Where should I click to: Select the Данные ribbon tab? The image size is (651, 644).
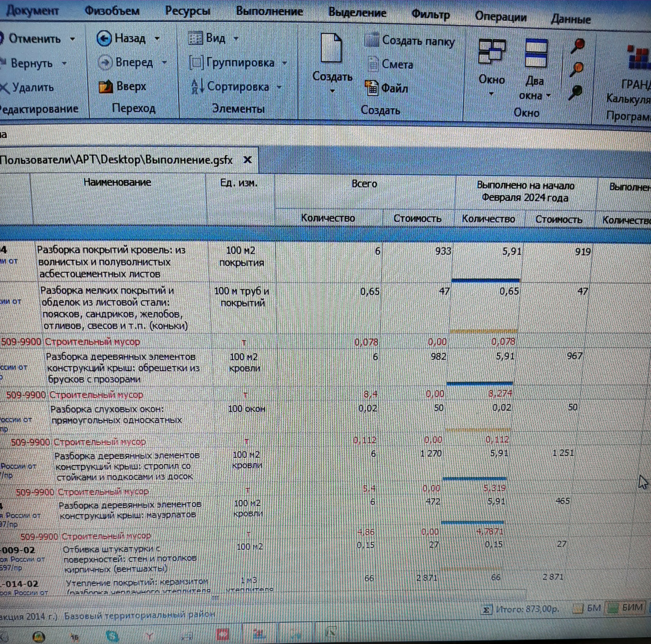tap(571, 19)
